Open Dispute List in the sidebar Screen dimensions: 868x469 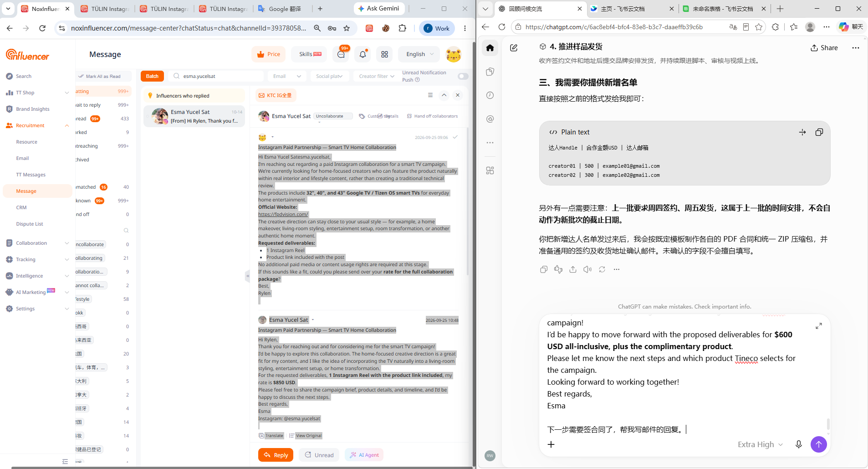pyautogui.click(x=30, y=224)
